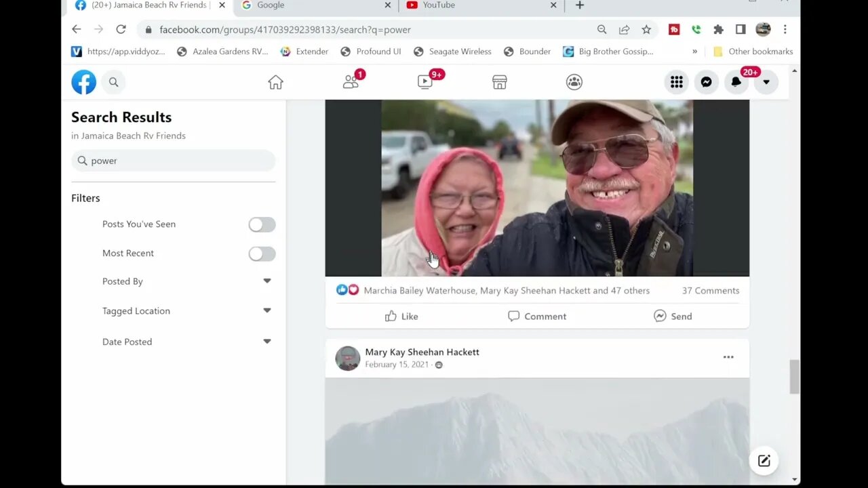
Task: Expand the Tagged Location filter
Action: click(x=267, y=310)
